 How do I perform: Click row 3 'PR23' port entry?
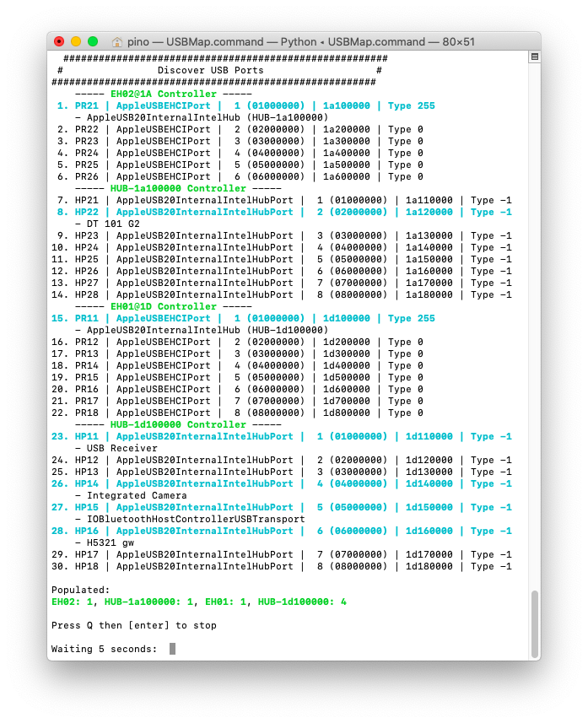coord(240,141)
